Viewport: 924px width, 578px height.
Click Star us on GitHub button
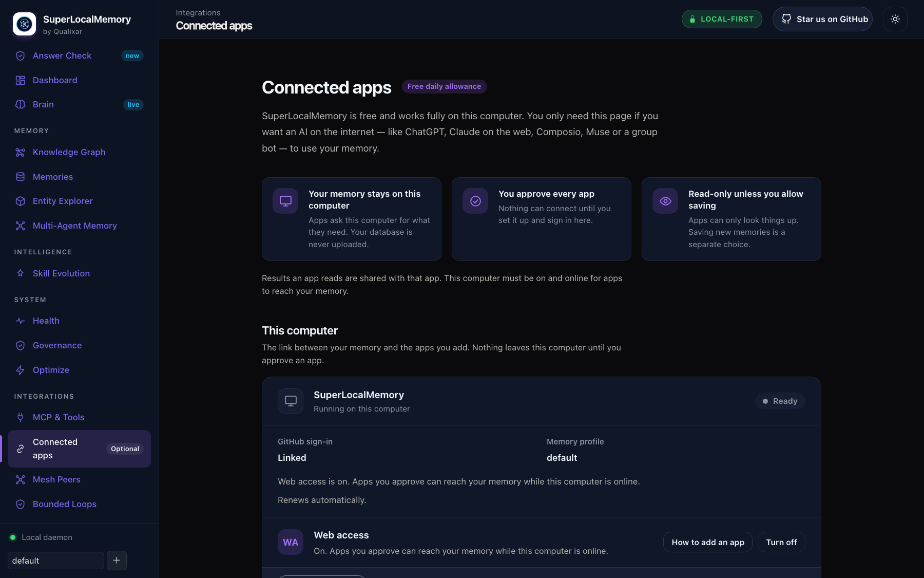point(822,19)
